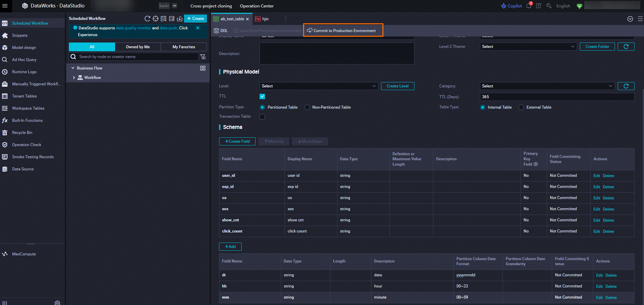Open the Category select dropdown
Viewport: 644px width, 305px height.
coord(546,86)
